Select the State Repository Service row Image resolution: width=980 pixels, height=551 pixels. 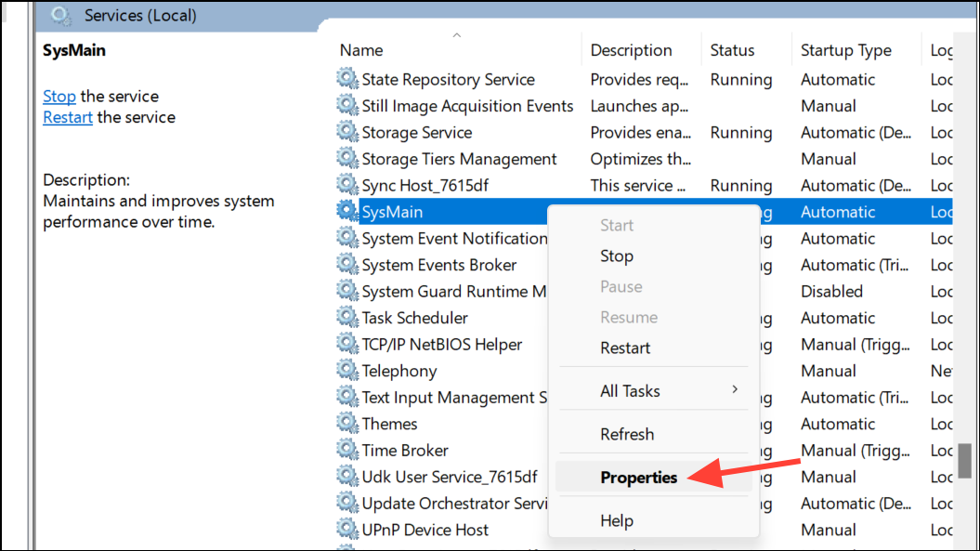coord(644,79)
